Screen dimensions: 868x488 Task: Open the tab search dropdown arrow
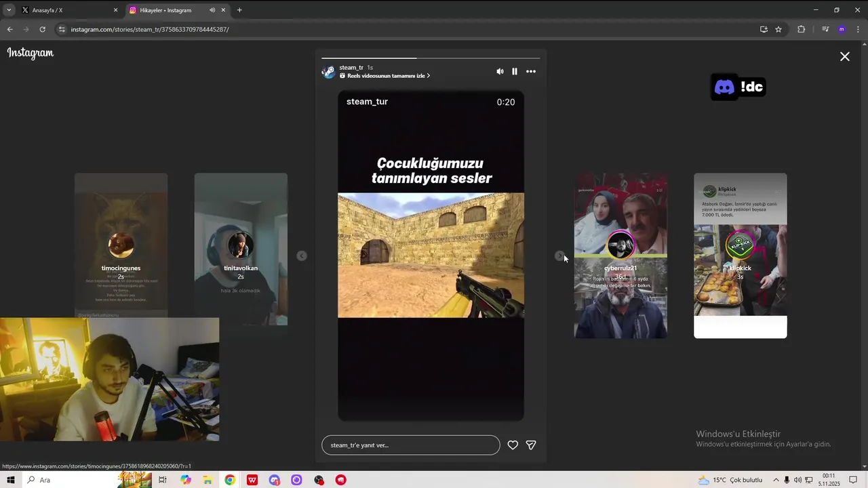click(x=9, y=10)
